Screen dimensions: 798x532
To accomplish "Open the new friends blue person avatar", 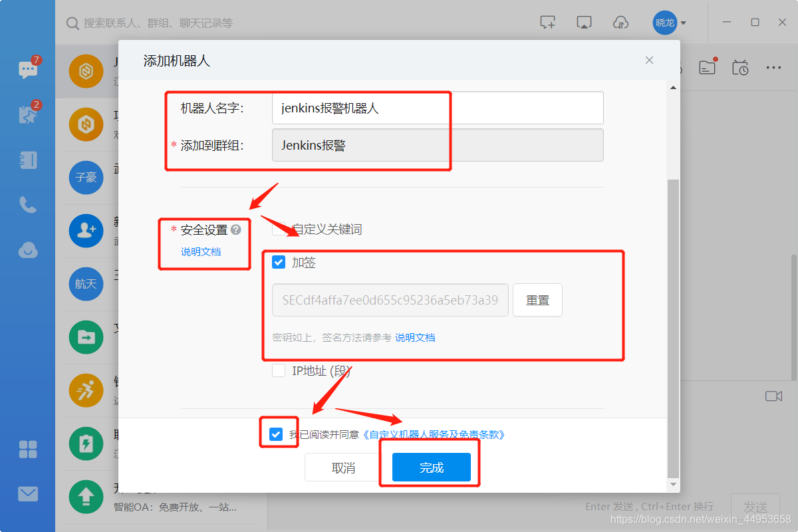I will click(86, 231).
